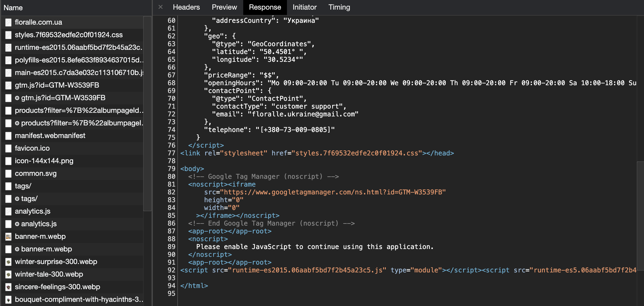Screen dimensions: 644x306
Task: Click image thumbnail of first banner-m.webp
Action: (x=8, y=236)
